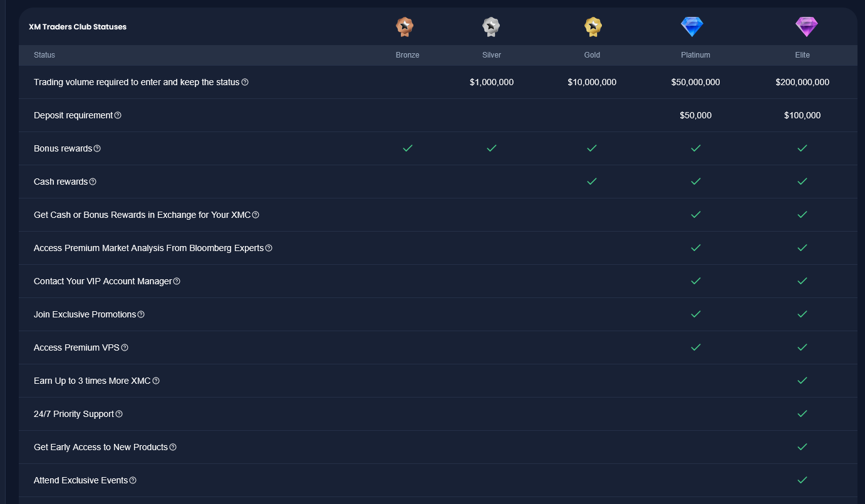The height and width of the screenshot is (504, 865).
Task: Click Platinum checkmark in Access Premium VPS row
Action: (x=695, y=347)
